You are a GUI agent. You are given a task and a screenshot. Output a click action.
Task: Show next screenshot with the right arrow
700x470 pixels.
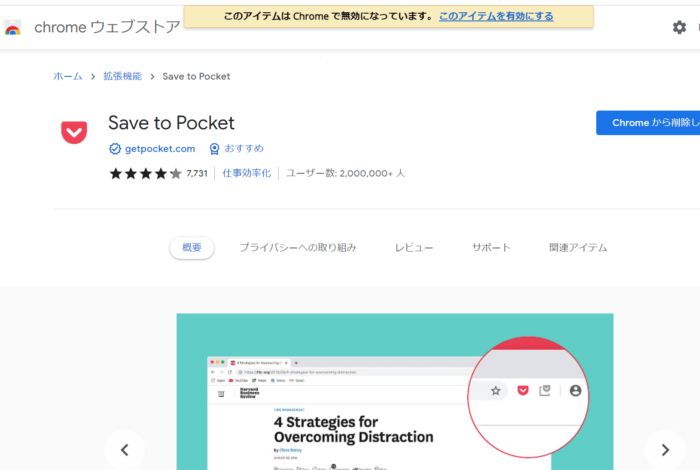coord(665,449)
